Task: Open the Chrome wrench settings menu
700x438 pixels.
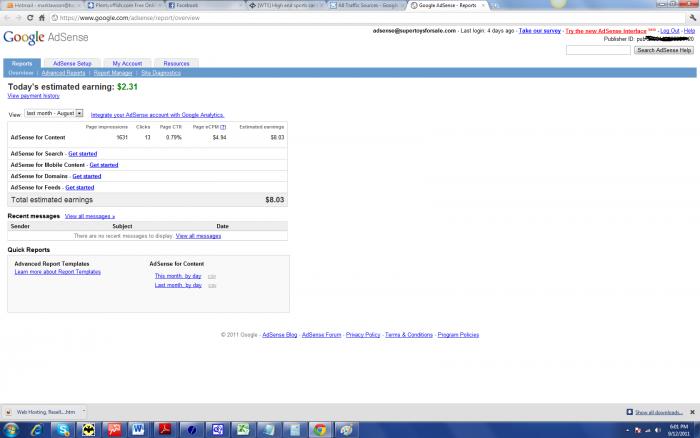Action: pos(692,18)
